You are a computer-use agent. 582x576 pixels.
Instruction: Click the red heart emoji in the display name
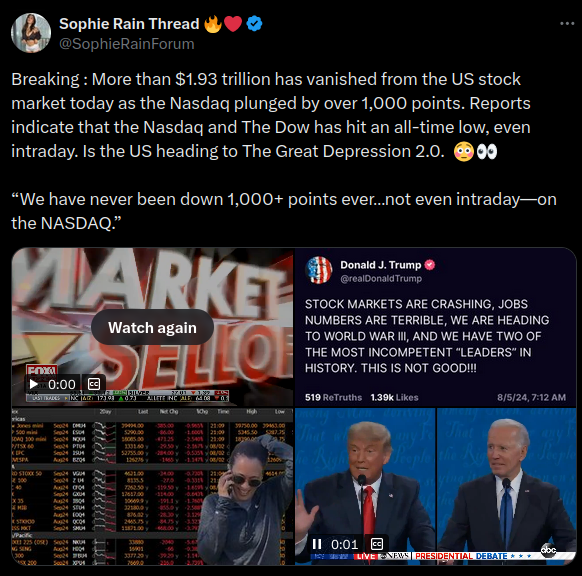pos(233,24)
